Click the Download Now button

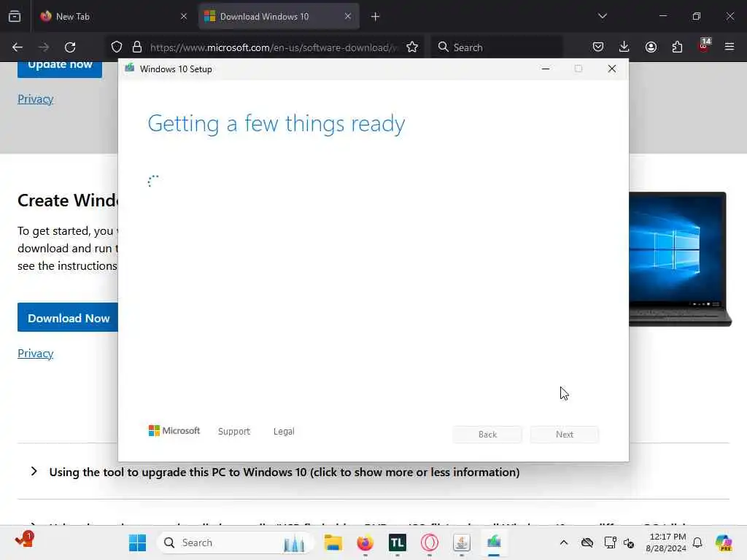tap(68, 318)
